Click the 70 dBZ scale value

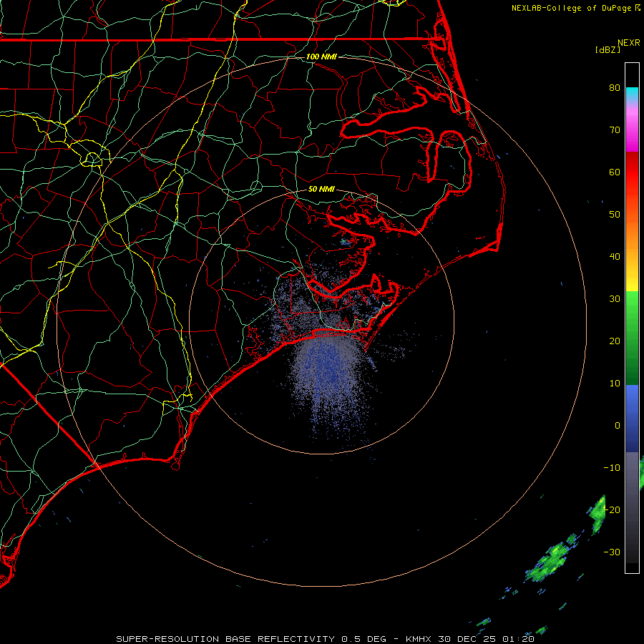(x=615, y=130)
